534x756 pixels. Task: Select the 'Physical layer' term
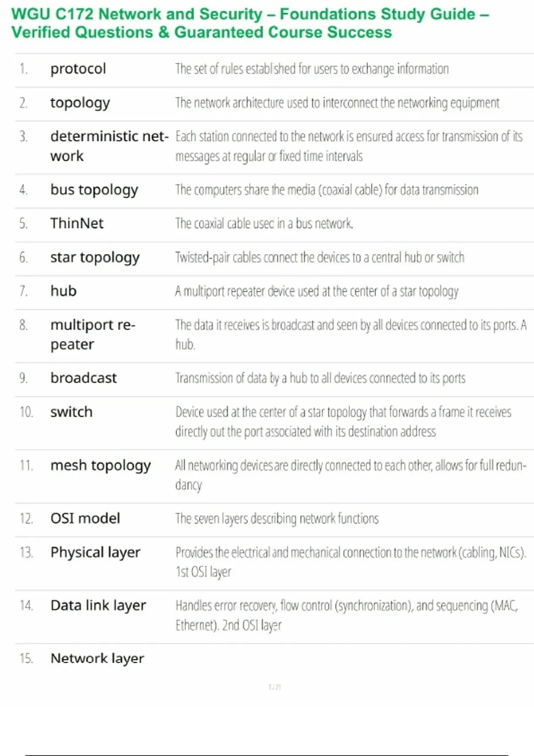tap(95, 552)
